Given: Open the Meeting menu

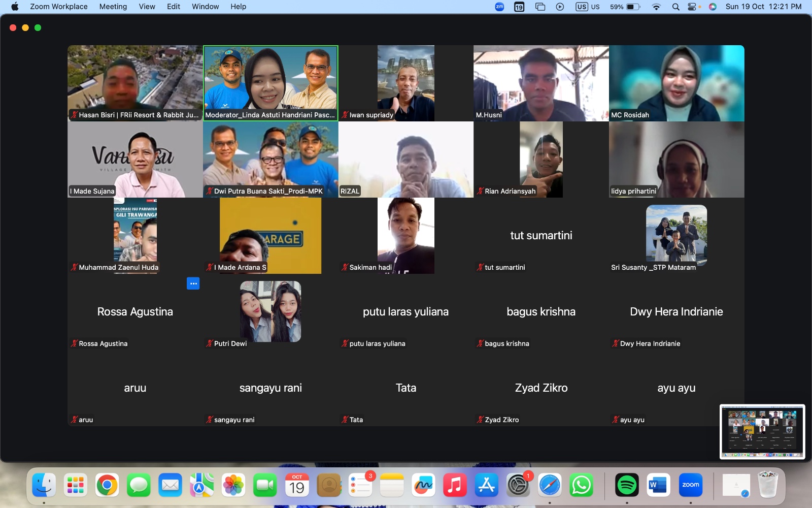Looking at the screenshot, I should 113,7.
